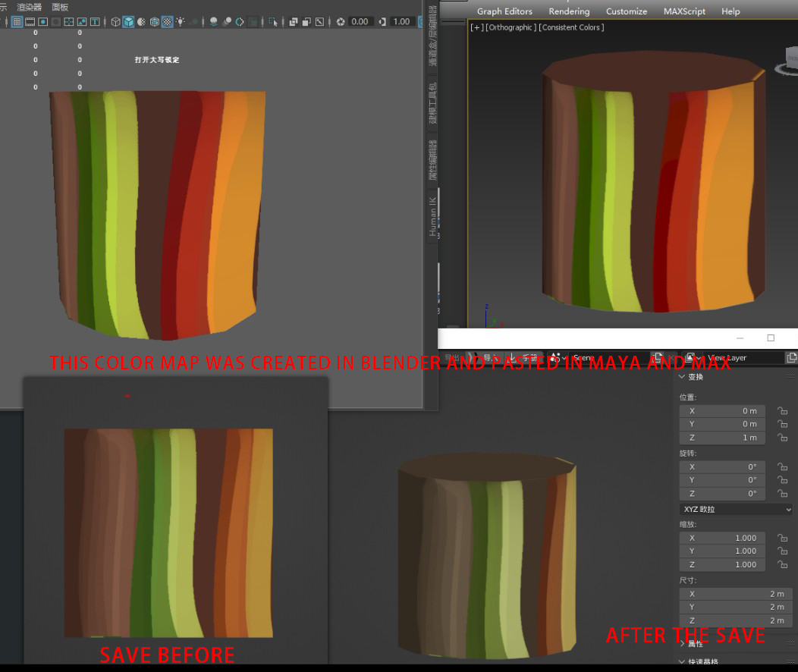Viewport: 798px width, 672px height.
Task: Click the use default material icon in Maya
Action: coord(142,22)
